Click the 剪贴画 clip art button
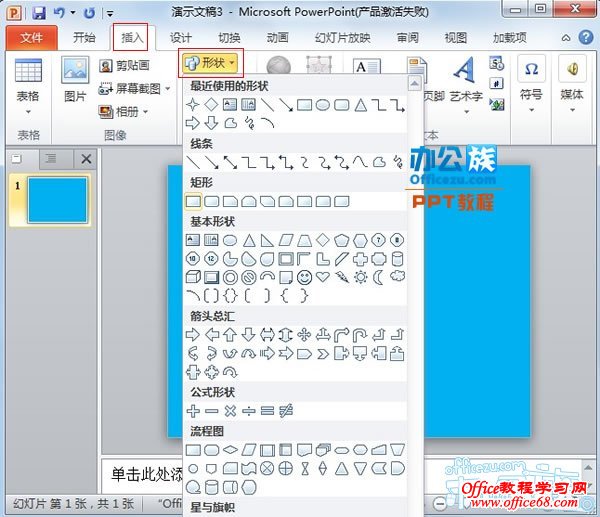Screen dimensions: 600x517 124,65
